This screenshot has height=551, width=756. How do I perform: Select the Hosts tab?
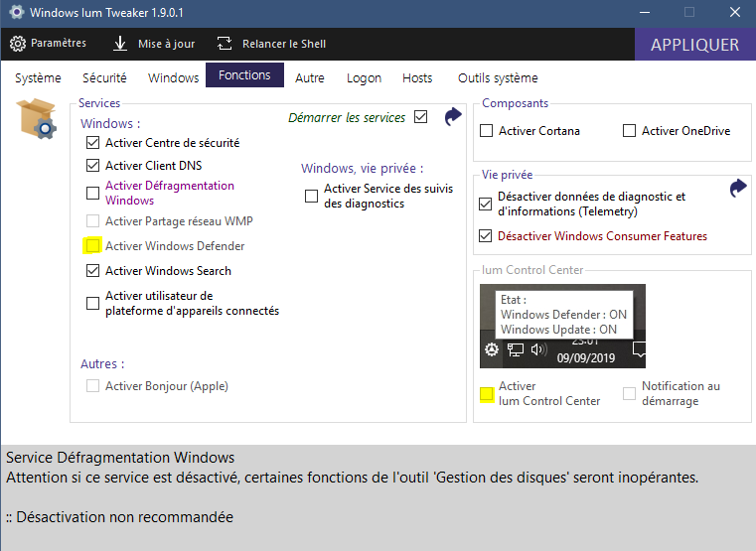coord(417,77)
